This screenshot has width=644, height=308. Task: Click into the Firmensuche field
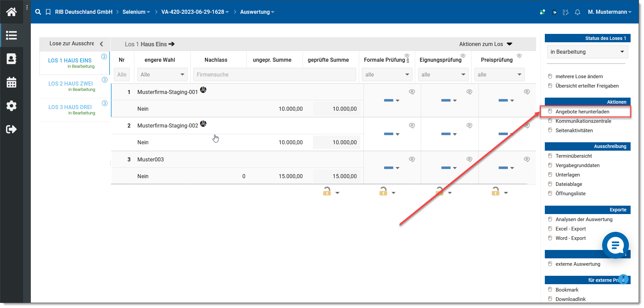274,74
